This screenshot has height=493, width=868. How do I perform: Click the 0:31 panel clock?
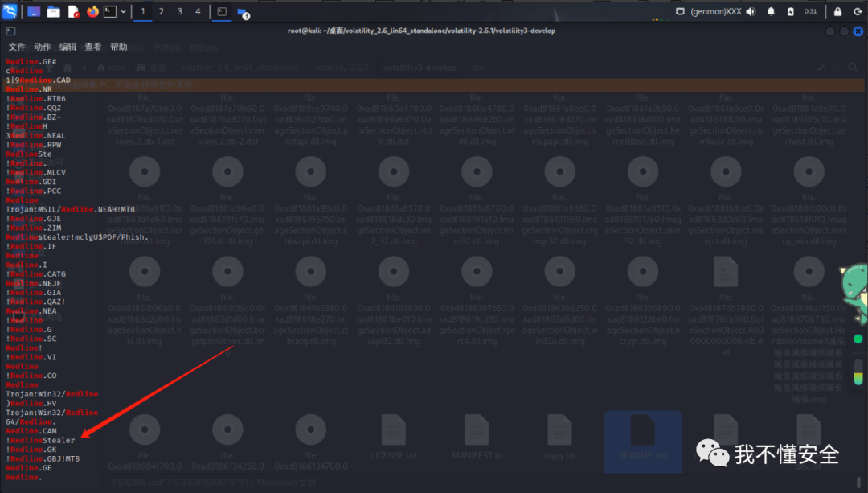(x=810, y=11)
